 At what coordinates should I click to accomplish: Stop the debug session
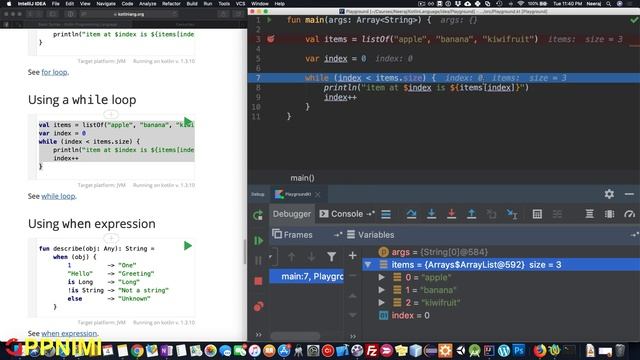coord(258,281)
